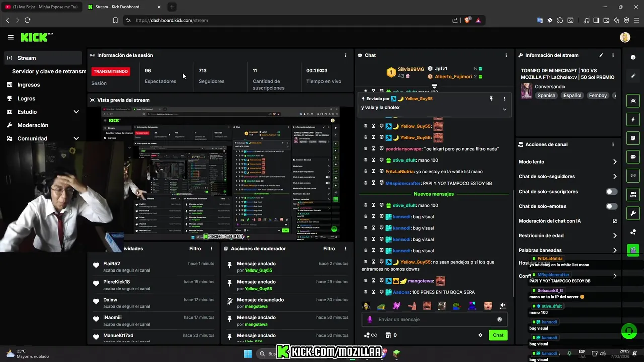644x362 pixels.
Task: Open Stream in the sidebar
Action: tap(43, 58)
